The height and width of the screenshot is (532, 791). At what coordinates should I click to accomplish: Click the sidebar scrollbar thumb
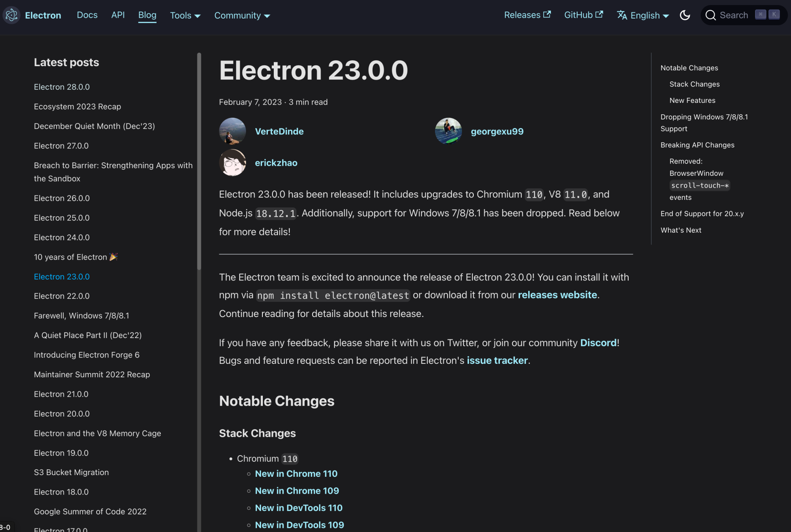tap(199, 160)
